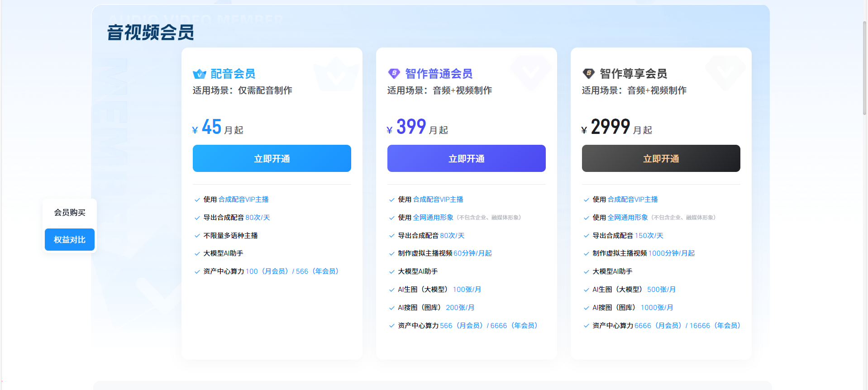The height and width of the screenshot is (390, 868).
Task: Select 会员购买 in the side navigation
Action: click(70, 213)
